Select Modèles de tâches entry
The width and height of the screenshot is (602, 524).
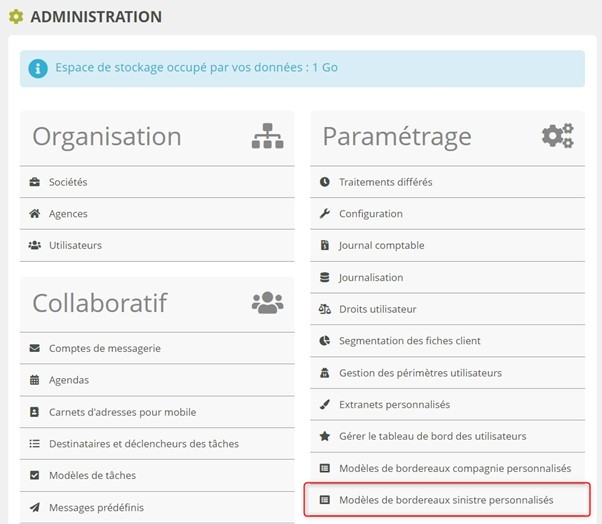(92, 475)
